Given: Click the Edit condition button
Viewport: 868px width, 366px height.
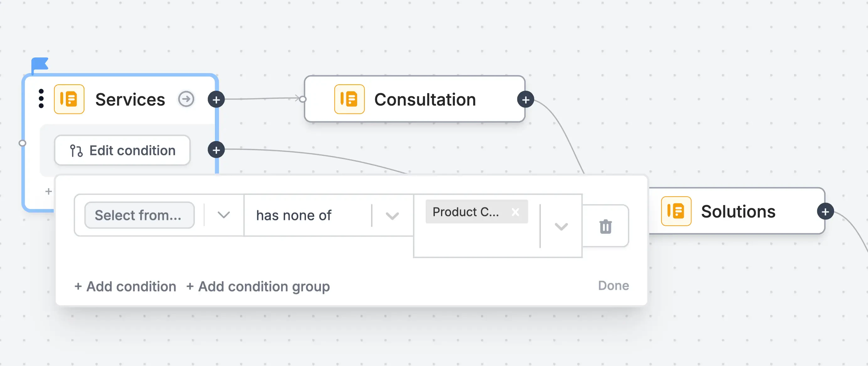Looking at the screenshot, I should pyautogui.click(x=122, y=151).
